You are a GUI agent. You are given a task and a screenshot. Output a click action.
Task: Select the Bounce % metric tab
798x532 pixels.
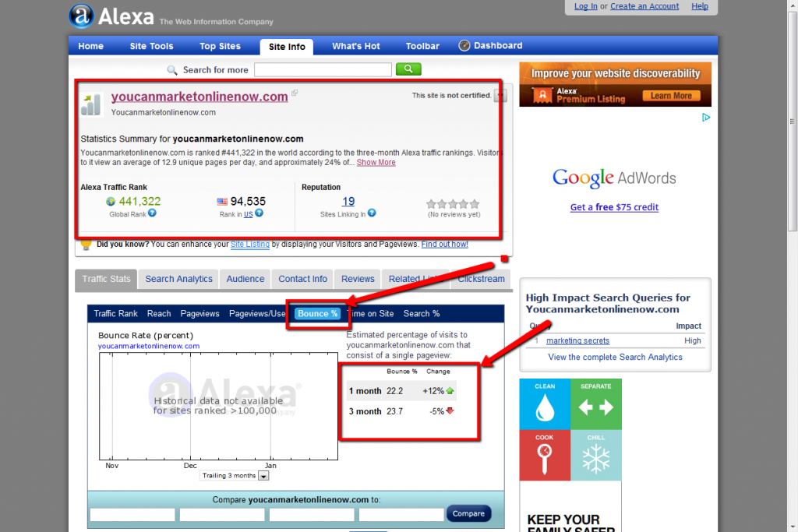(318, 313)
